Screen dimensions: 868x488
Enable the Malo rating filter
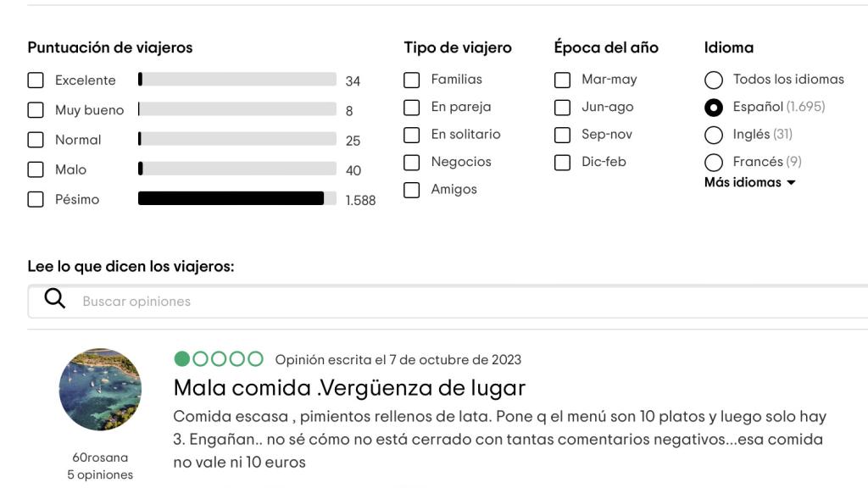pos(35,169)
